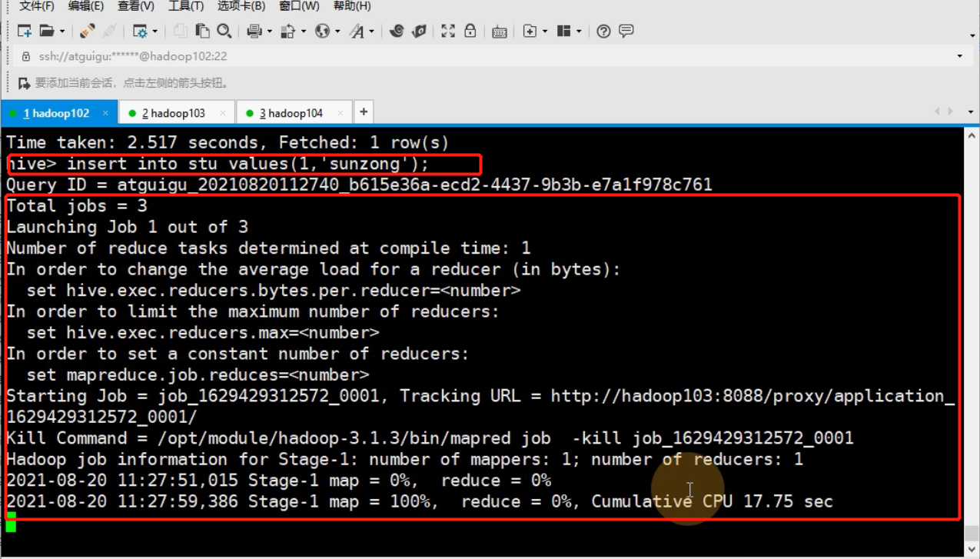Expand the globe encoding dropdown arrow
Viewport: 980px width, 559px height.
coord(337,32)
